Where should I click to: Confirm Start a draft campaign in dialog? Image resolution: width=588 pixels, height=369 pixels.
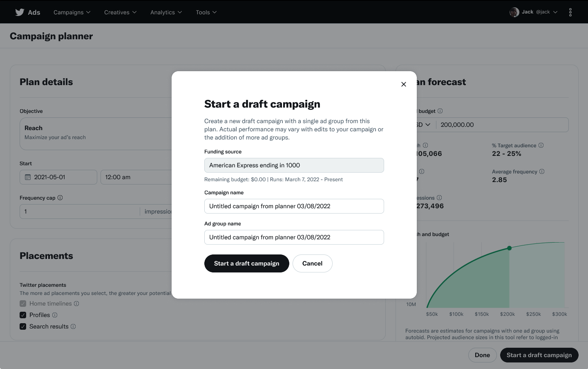click(x=247, y=263)
